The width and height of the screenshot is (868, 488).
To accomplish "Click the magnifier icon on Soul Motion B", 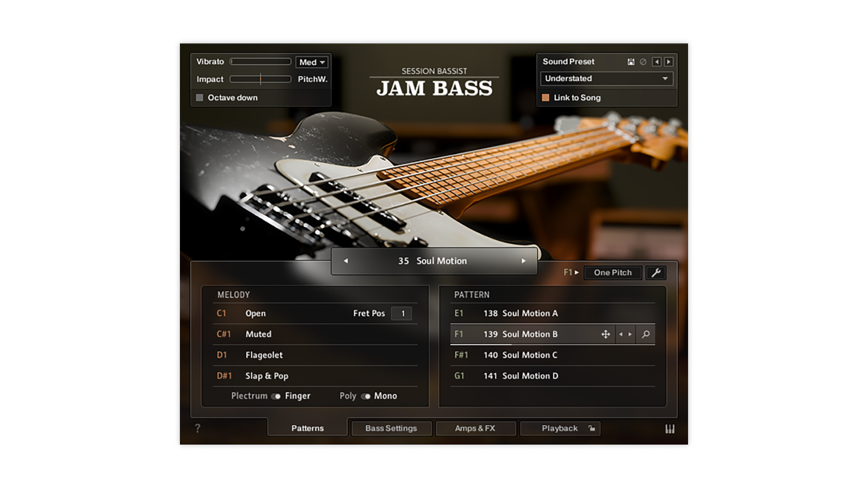I will coord(646,334).
